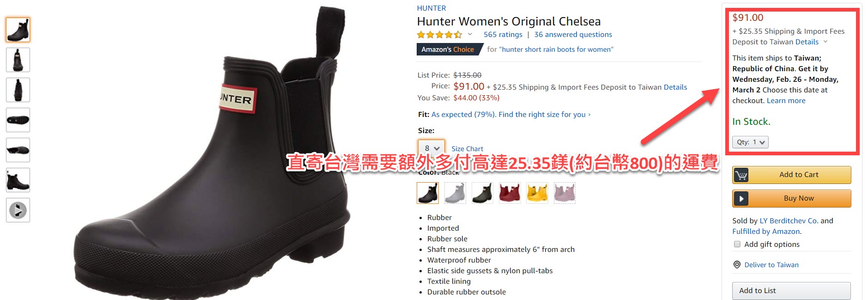
Task: Expand the ratings chevron next to stars
Action: click(x=470, y=34)
